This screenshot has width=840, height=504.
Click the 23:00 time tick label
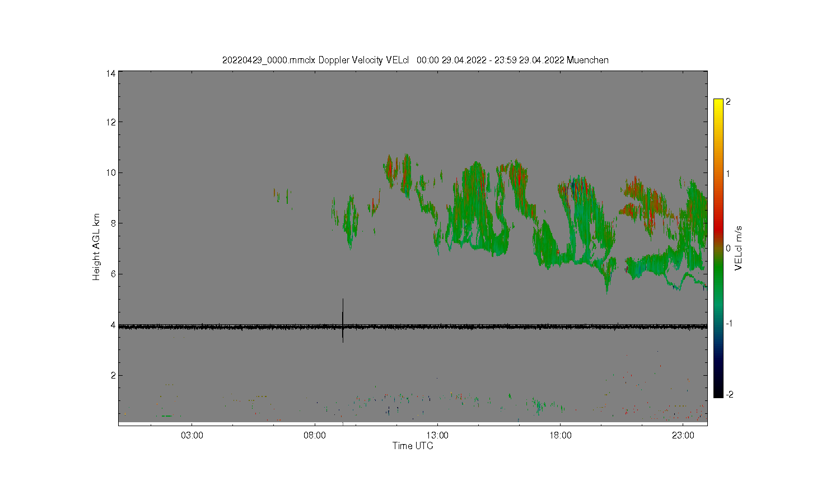(683, 435)
